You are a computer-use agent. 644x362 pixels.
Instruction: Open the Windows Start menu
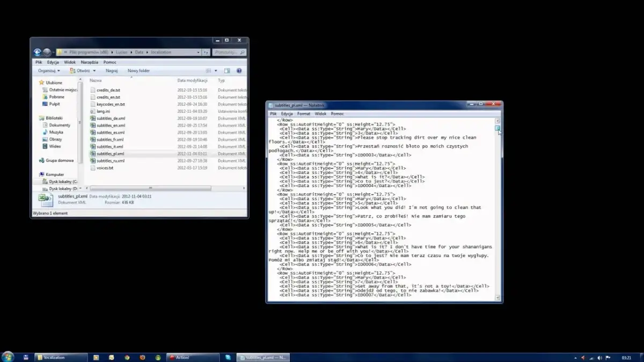tap(8, 357)
